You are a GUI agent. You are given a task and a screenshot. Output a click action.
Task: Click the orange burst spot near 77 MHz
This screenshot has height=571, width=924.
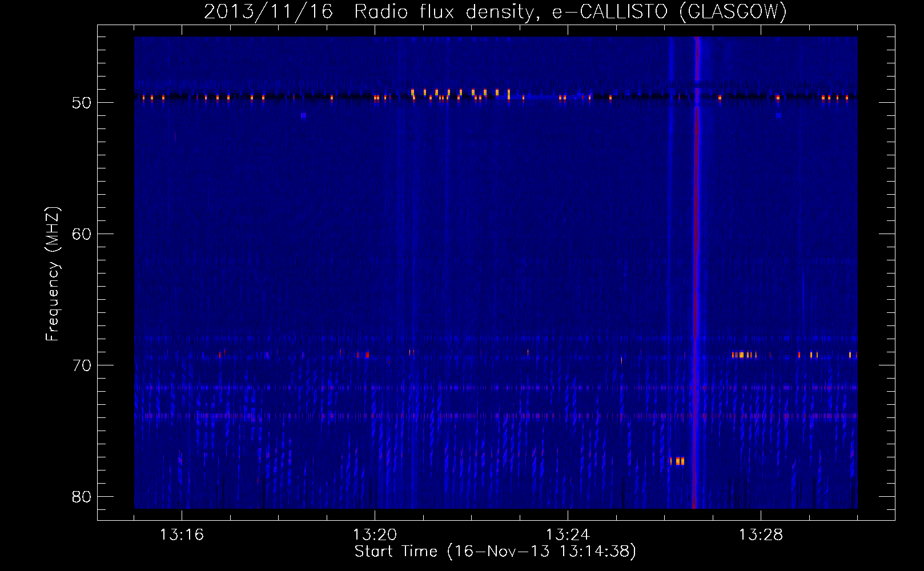[677, 461]
